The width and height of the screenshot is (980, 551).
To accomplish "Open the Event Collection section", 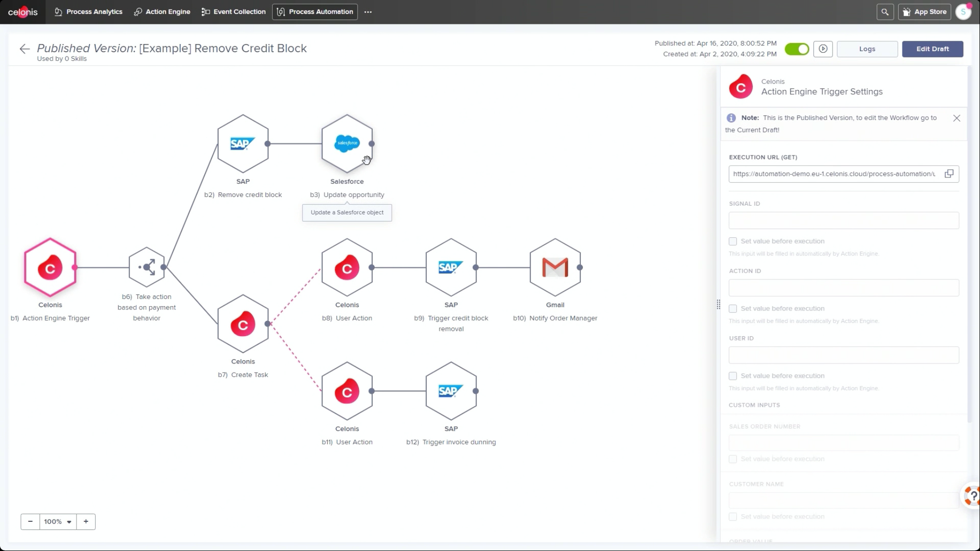I will tap(233, 11).
